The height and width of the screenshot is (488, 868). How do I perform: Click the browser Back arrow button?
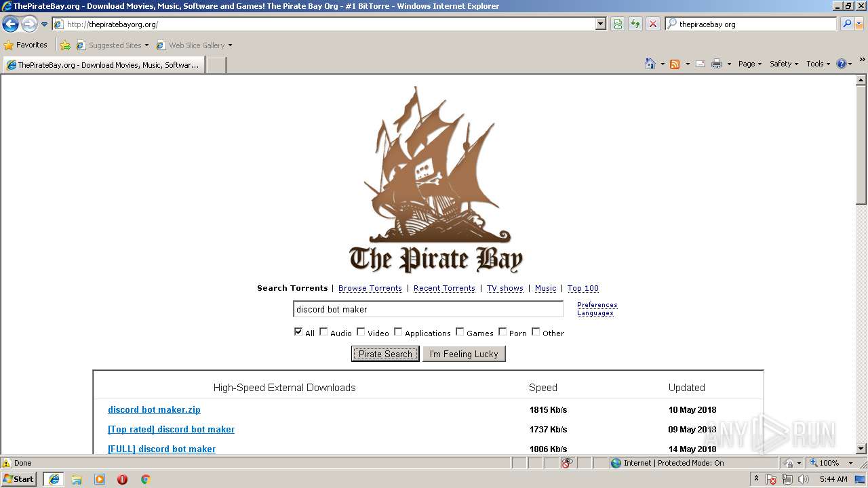pos(10,24)
